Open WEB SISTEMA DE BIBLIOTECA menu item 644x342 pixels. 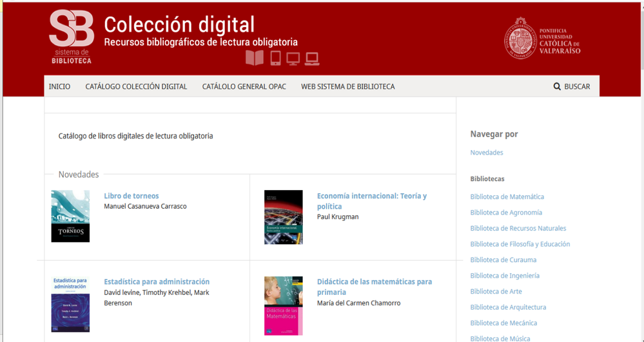(348, 87)
